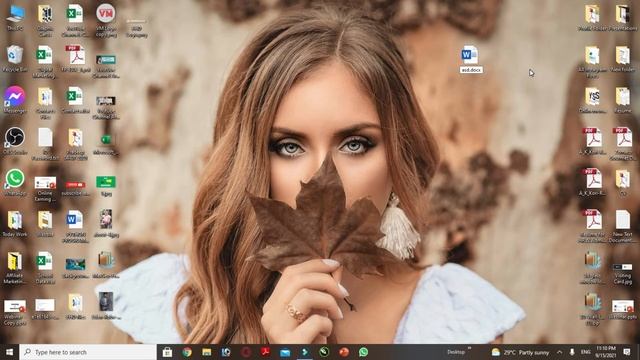Viewport: 640px width, 360px height.
Task: Open the Partly sunny weather widget
Action: (520, 352)
